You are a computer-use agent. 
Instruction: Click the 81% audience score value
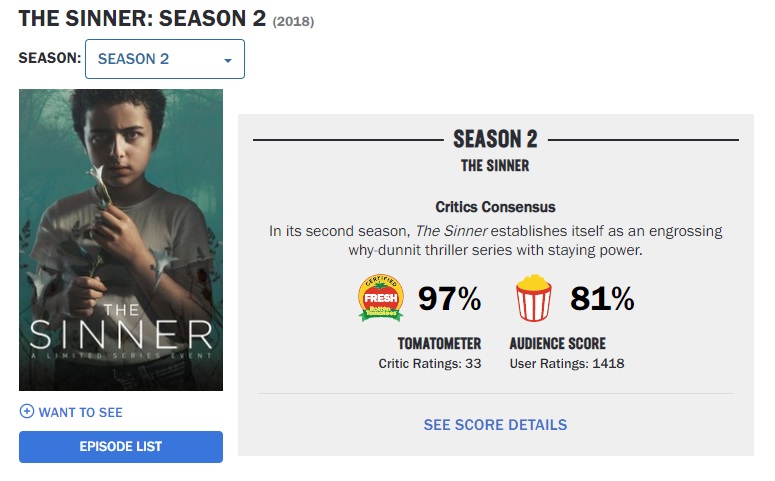tap(602, 298)
